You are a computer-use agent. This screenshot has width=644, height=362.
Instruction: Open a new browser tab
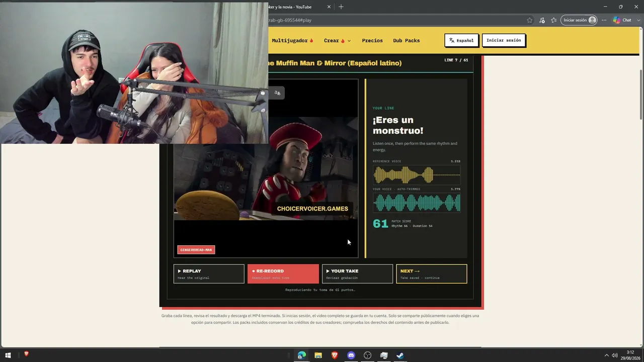(x=341, y=7)
